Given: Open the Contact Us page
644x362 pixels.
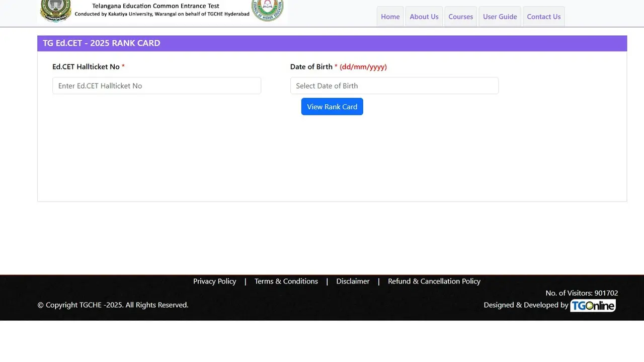Looking at the screenshot, I should point(543,16).
